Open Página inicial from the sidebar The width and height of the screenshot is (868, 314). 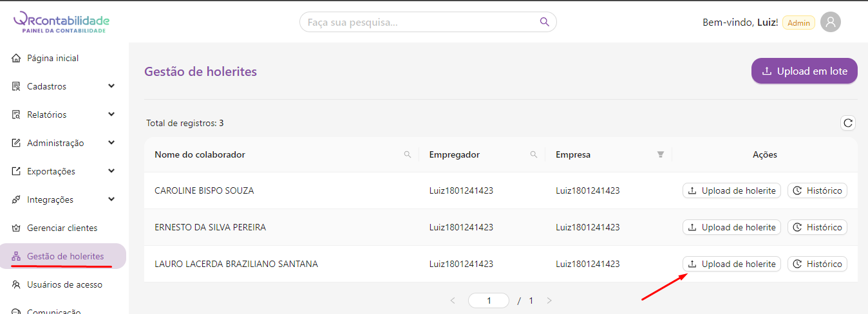point(53,58)
